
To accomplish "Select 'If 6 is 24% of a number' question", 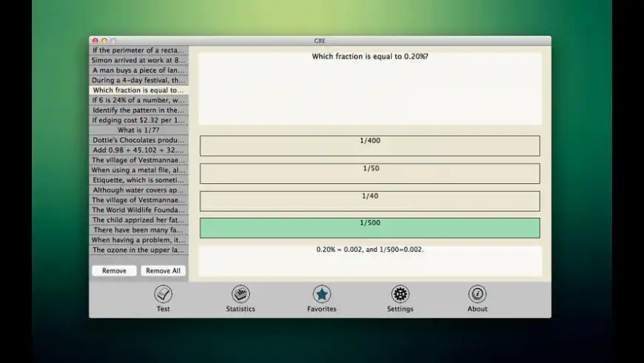I will (x=139, y=100).
